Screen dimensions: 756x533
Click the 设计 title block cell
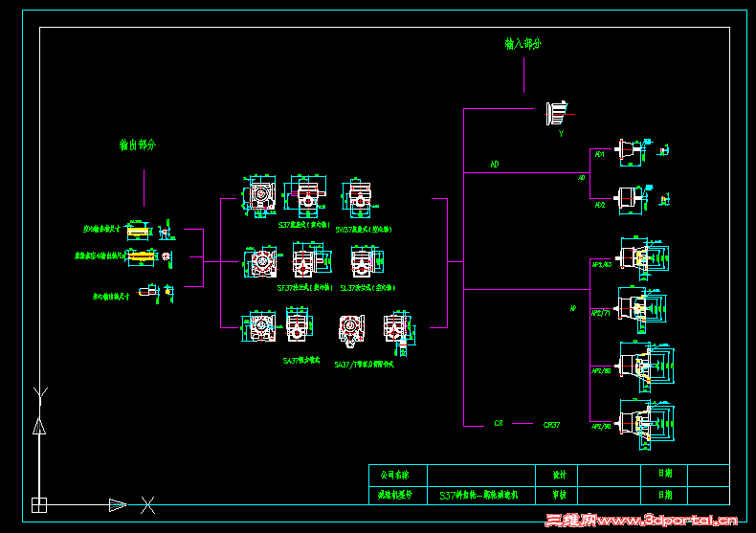(556, 475)
